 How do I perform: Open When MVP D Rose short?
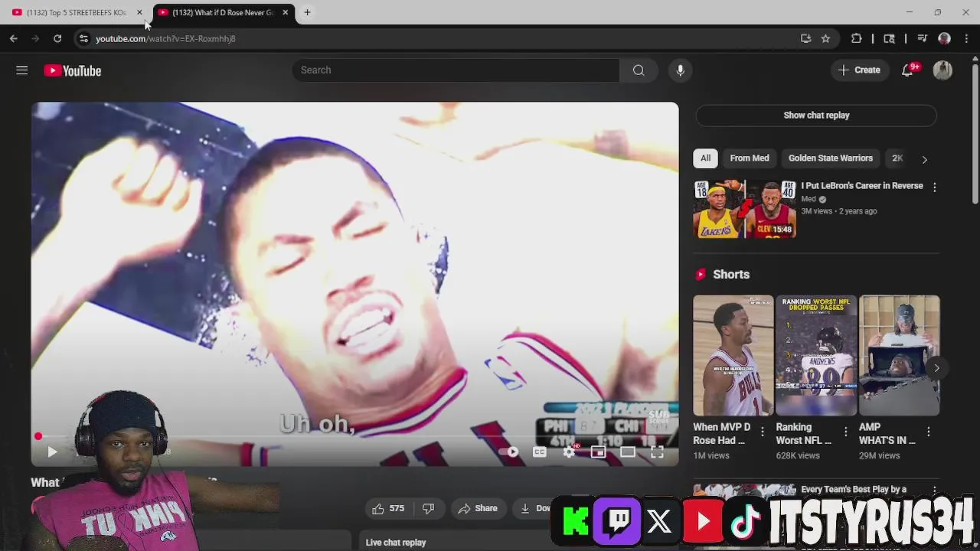(x=733, y=355)
